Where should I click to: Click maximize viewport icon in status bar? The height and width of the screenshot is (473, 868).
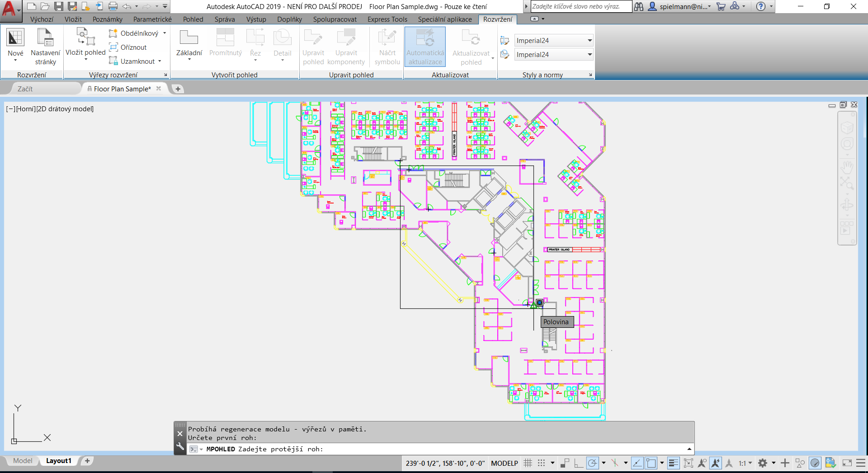(689, 463)
